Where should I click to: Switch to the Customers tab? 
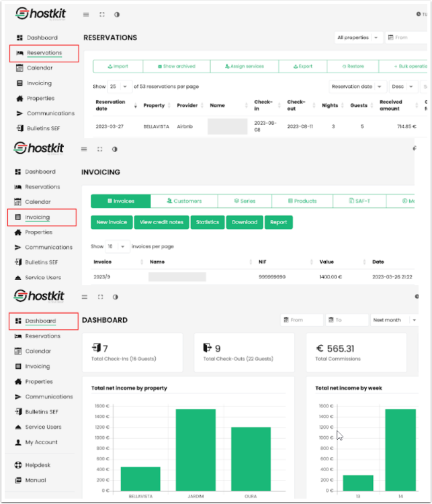pos(183,201)
